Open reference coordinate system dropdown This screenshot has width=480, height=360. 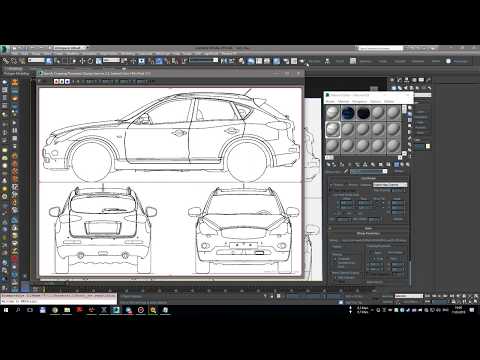point(111,60)
